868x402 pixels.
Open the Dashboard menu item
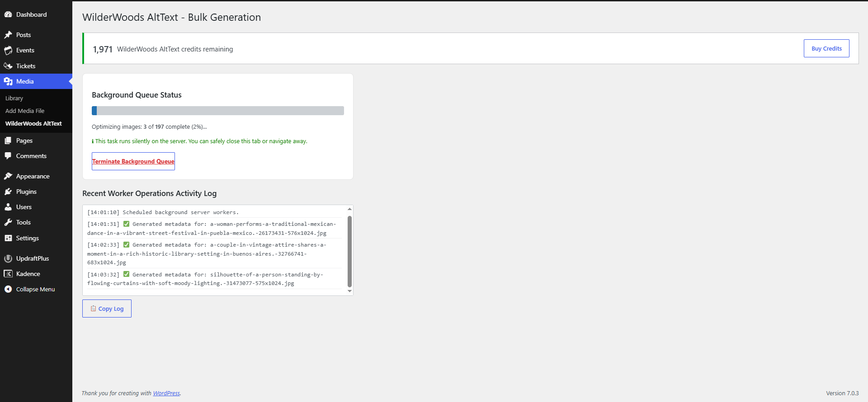click(31, 14)
